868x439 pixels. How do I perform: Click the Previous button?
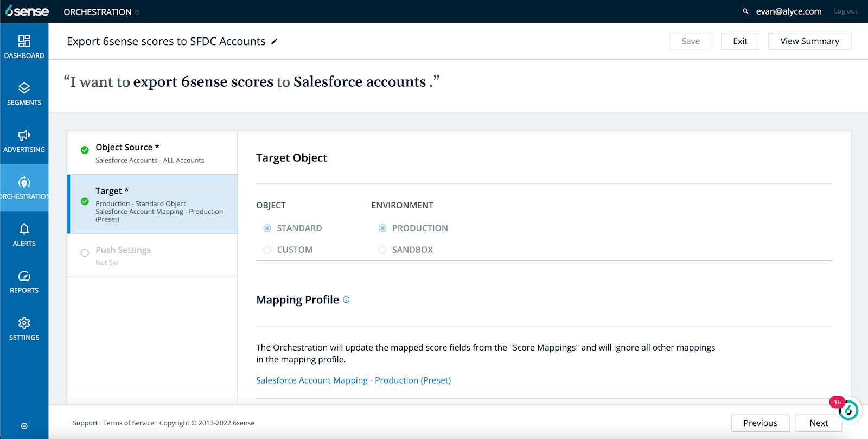(x=760, y=423)
